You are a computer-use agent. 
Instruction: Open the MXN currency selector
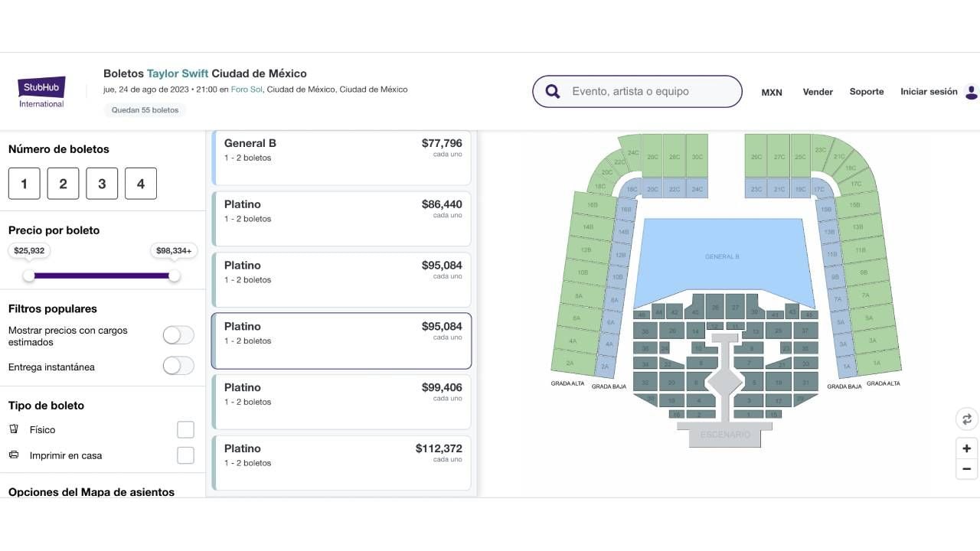click(x=771, y=92)
